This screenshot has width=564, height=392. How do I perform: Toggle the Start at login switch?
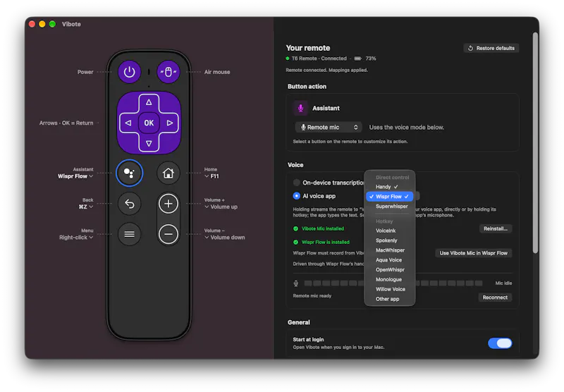pos(500,343)
